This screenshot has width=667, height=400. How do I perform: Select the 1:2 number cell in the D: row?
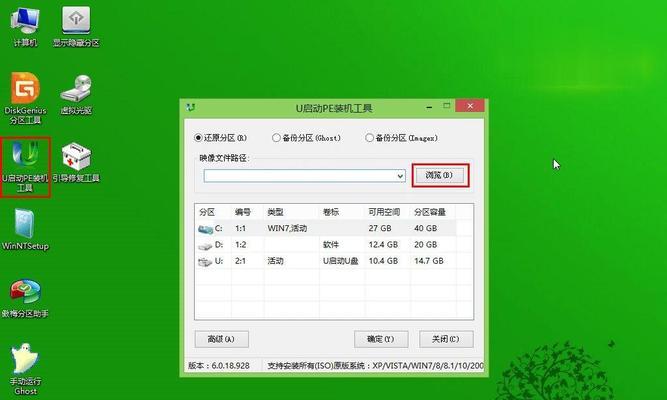(241, 245)
